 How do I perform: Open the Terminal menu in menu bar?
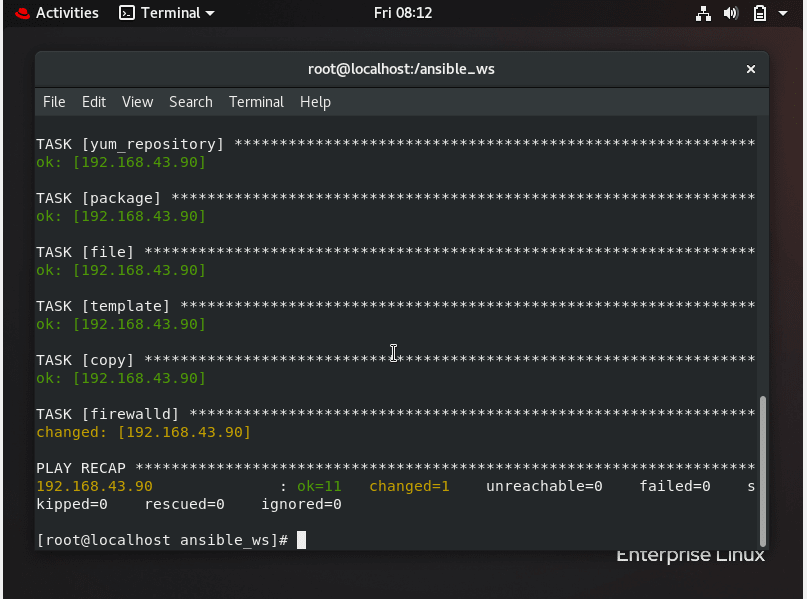(256, 102)
